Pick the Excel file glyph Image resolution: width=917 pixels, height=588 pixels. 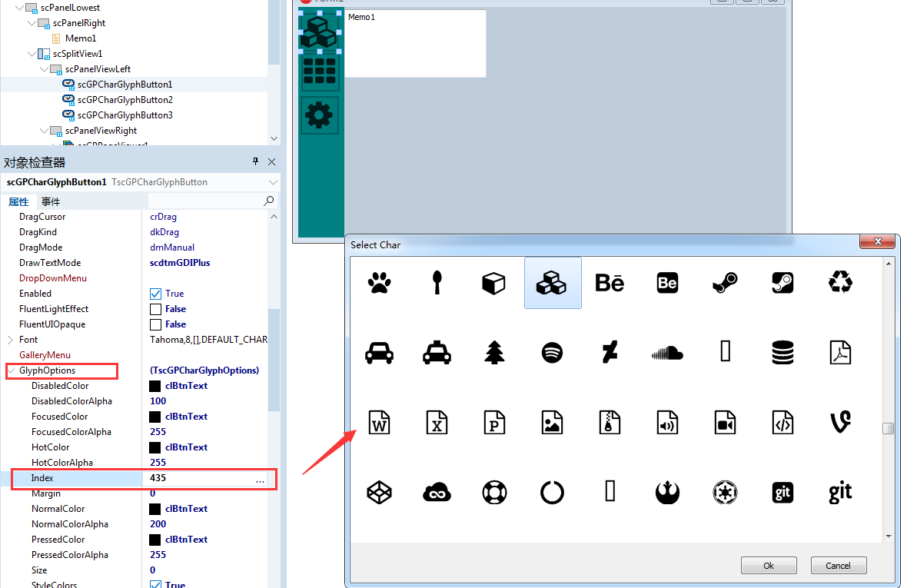click(x=437, y=423)
